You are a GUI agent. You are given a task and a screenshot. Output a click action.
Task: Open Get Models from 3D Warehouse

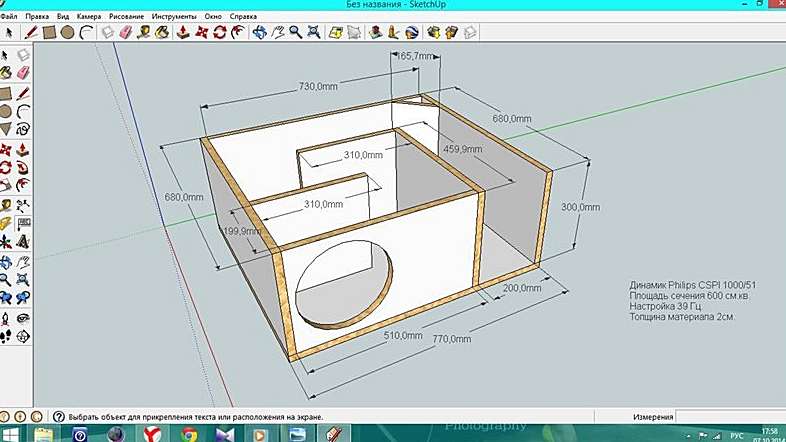click(434, 33)
